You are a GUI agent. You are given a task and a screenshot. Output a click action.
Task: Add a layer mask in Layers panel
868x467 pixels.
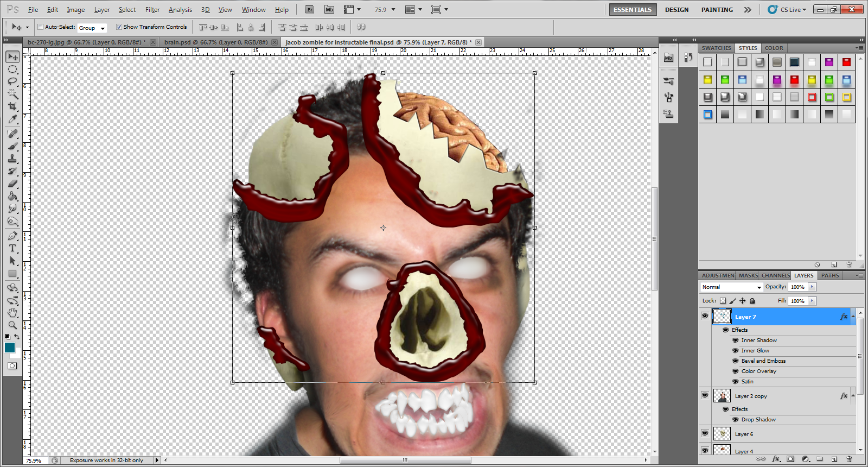(x=790, y=459)
